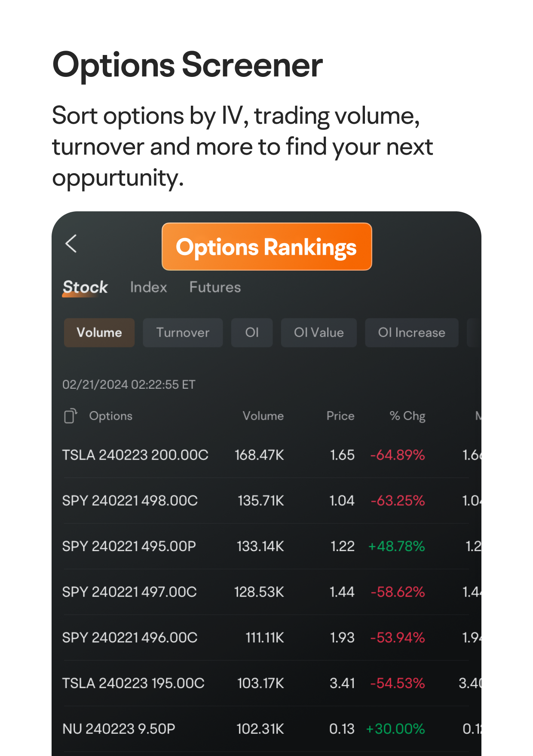
Task: Sort by the % Chg column header
Action: click(407, 416)
